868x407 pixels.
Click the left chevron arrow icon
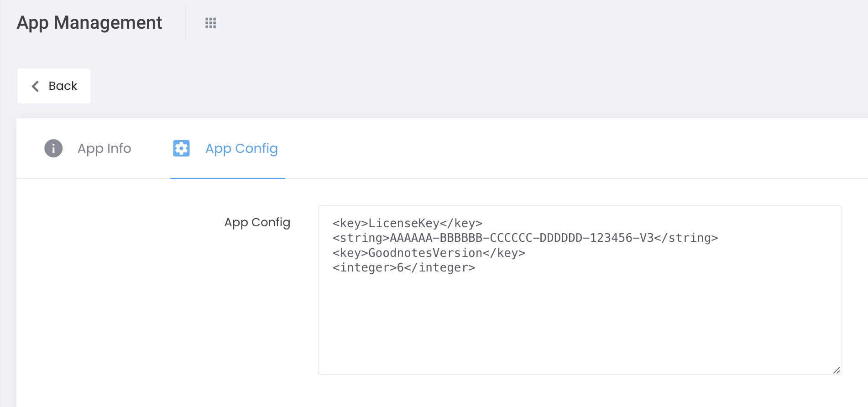[35, 86]
